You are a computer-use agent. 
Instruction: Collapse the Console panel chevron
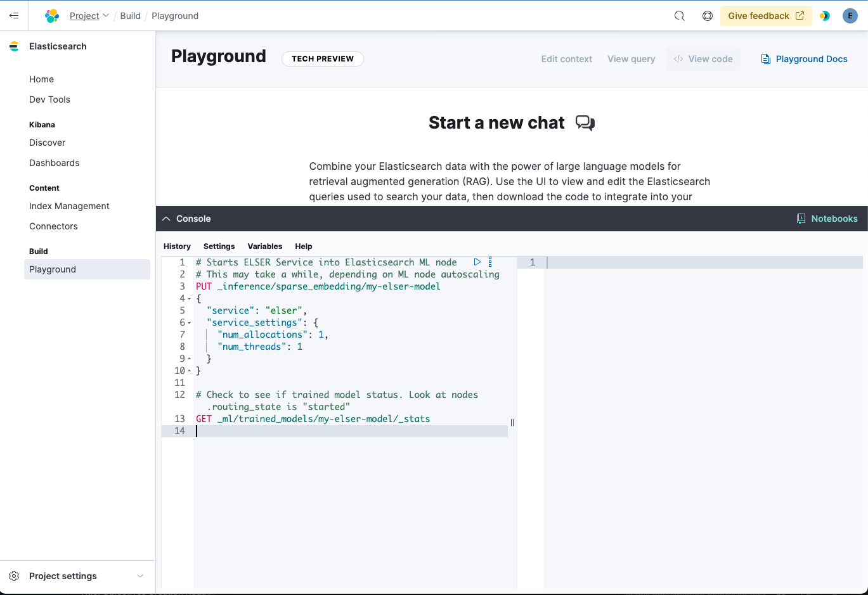[166, 219]
